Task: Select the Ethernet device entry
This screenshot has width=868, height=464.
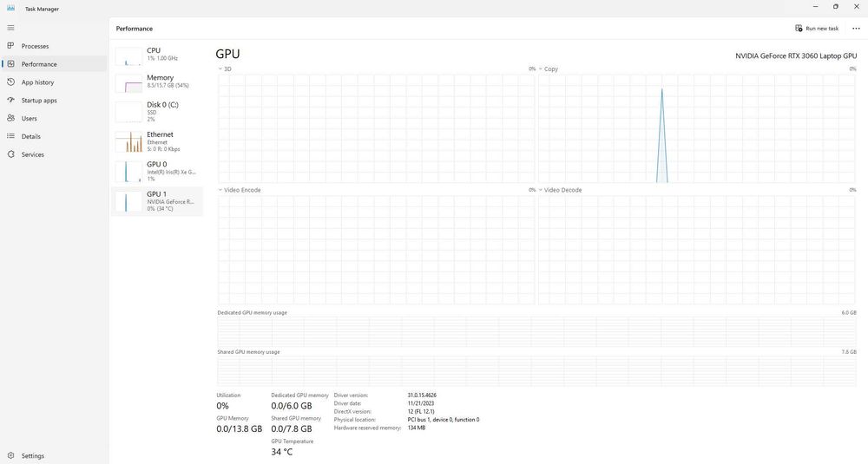Action: (x=156, y=141)
